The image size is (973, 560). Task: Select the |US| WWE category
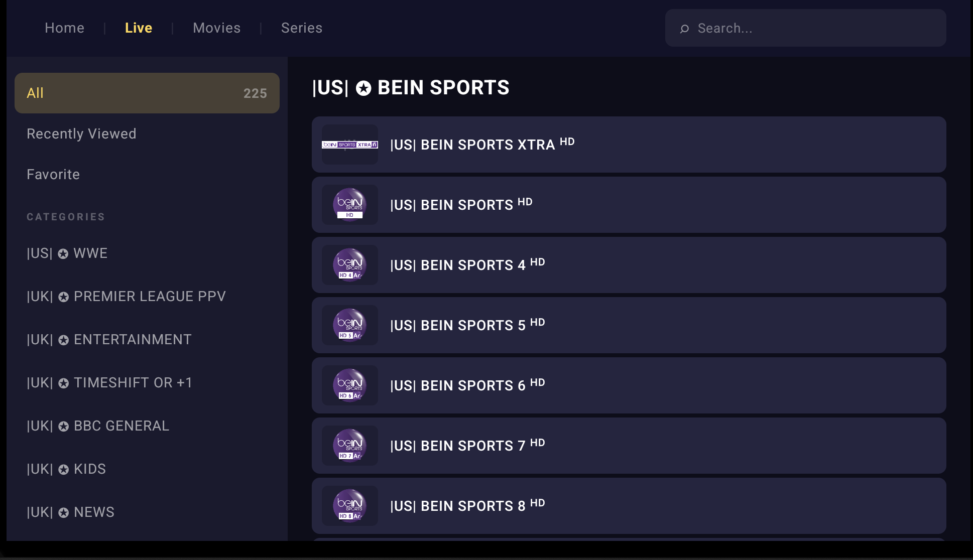click(67, 253)
